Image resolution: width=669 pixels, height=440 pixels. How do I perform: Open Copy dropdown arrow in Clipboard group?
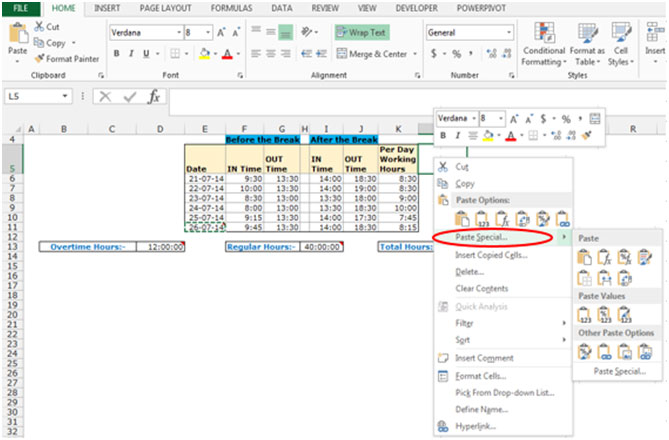(74, 43)
